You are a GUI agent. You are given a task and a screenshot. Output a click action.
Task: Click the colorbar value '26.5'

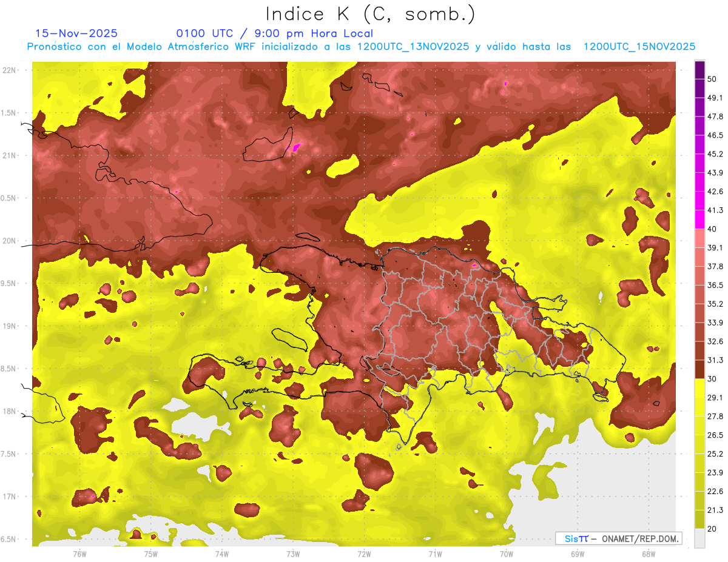click(715, 435)
